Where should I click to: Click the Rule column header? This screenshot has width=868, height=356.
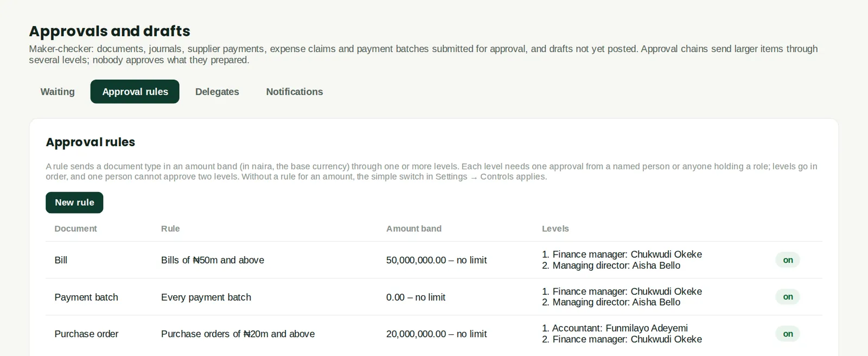(x=170, y=228)
